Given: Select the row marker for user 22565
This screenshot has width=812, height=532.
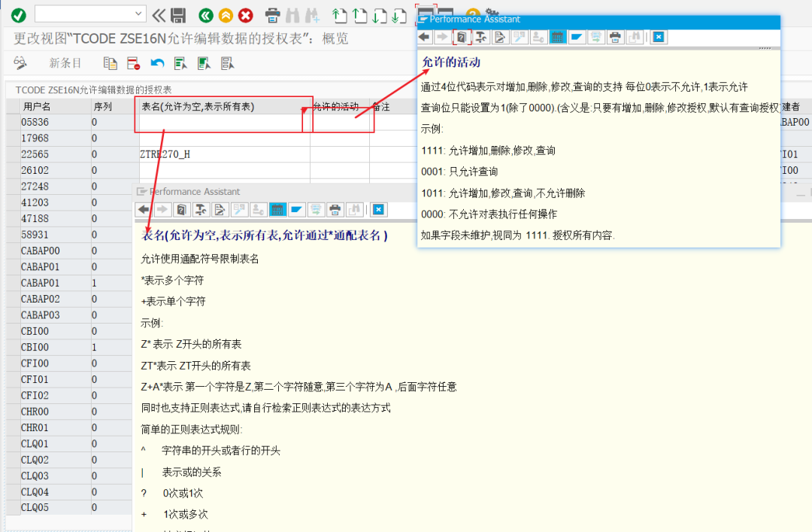Looking at the screenshot, I should click(x=13, y=154).
